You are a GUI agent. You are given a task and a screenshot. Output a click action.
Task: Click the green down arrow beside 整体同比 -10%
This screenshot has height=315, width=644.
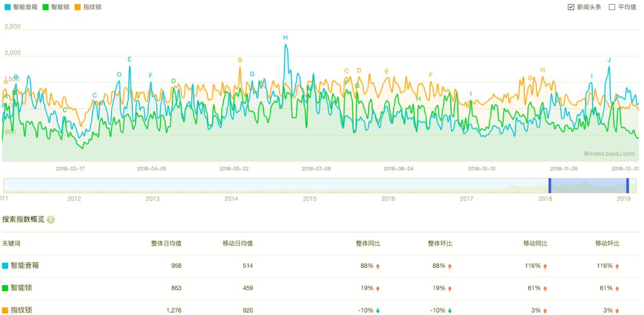coord(378,310)
